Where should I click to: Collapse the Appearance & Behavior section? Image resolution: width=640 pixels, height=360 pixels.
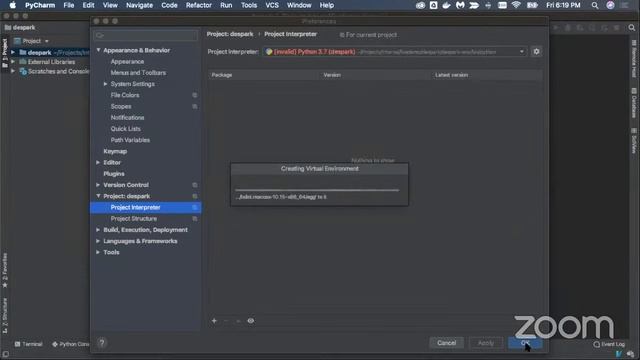(98, 50)
